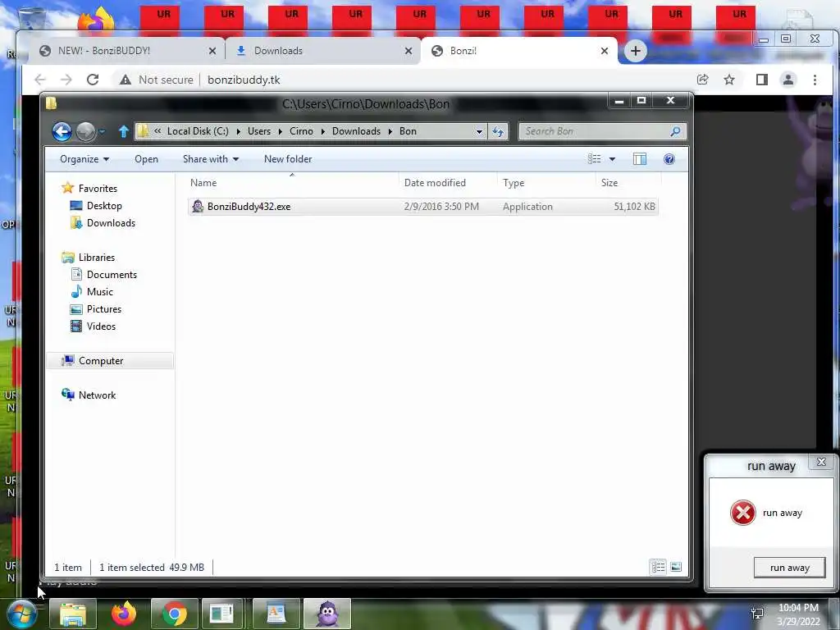Bookmark this page with the star icon
The height and width of the screenshot is (630, 840).
[x=729, y=80]
